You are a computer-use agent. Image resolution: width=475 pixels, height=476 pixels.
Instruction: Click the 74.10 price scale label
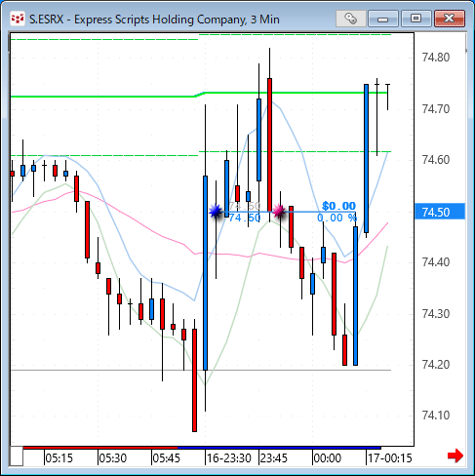(436, 416)
